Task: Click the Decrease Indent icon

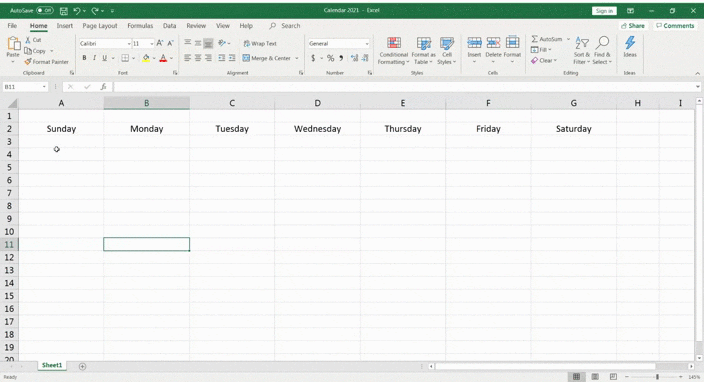Action: pos(222,58)
